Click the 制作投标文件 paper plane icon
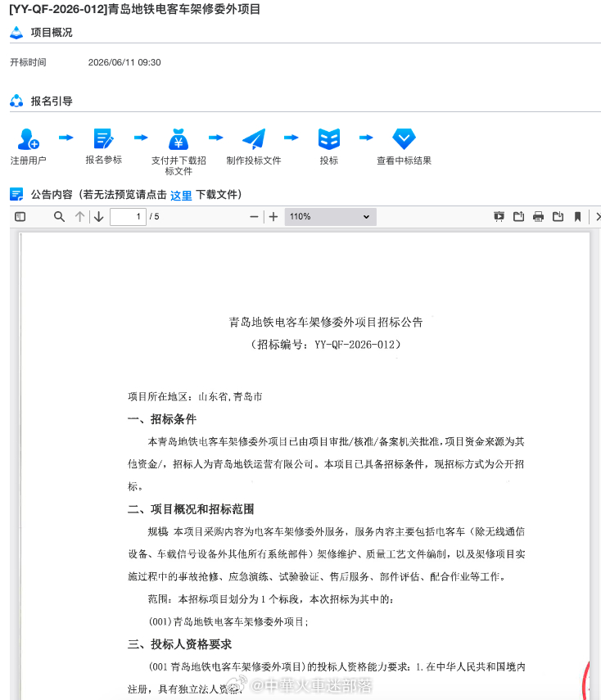Screen dimensions: 601x700 point(254,139)
